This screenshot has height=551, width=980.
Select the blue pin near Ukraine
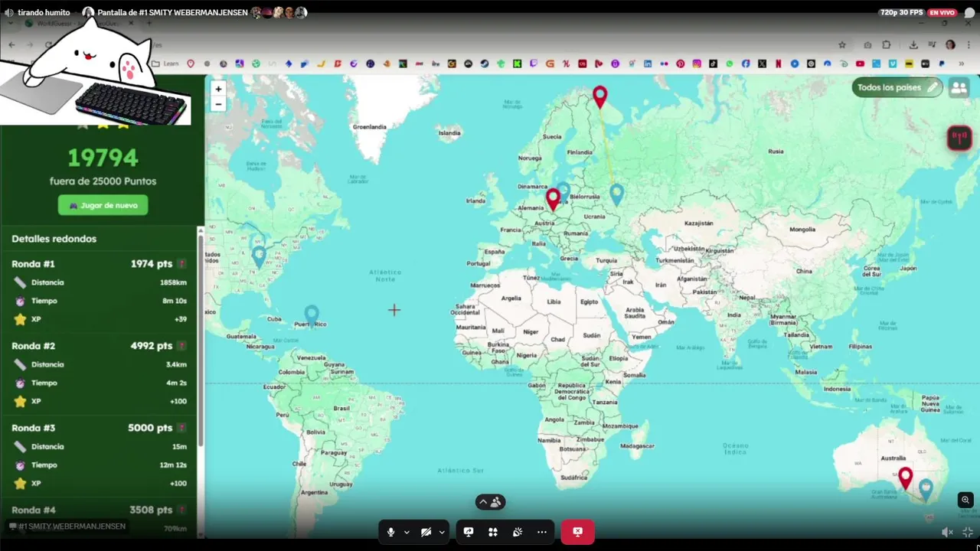616,194
